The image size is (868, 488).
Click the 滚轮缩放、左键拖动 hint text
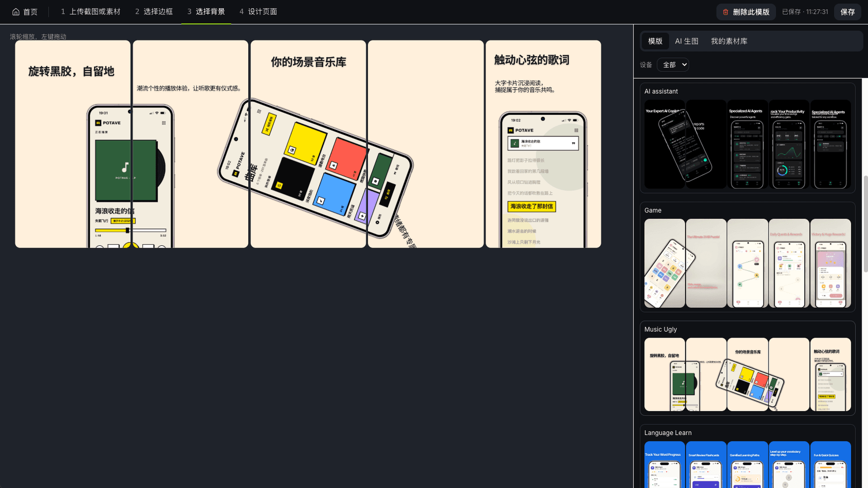tap(38, 37)
